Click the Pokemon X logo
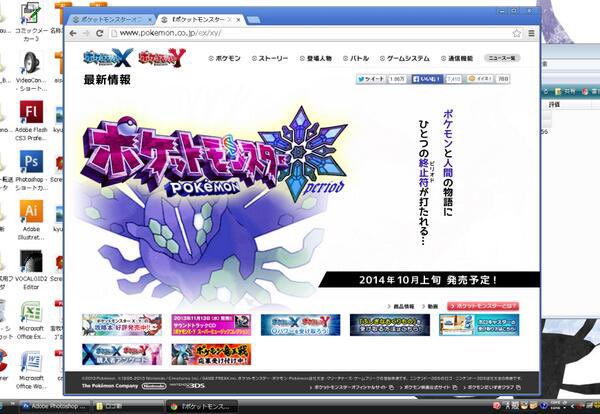The width and height of the screenshot is (600, 414). point(108,58)
